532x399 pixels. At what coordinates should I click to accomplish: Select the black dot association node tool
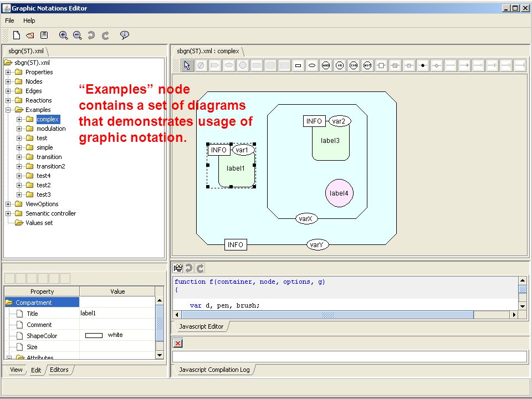click(423, 65)
